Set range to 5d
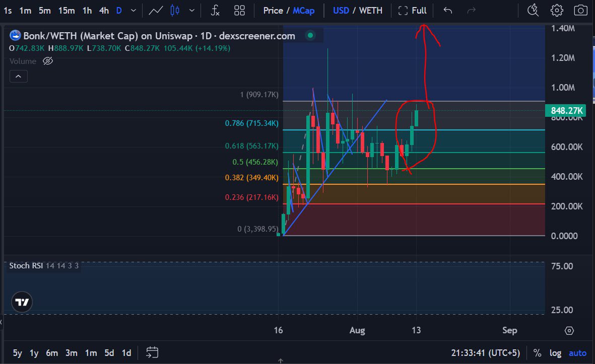Screen dimensions: 595x364 tap(109, 353)
